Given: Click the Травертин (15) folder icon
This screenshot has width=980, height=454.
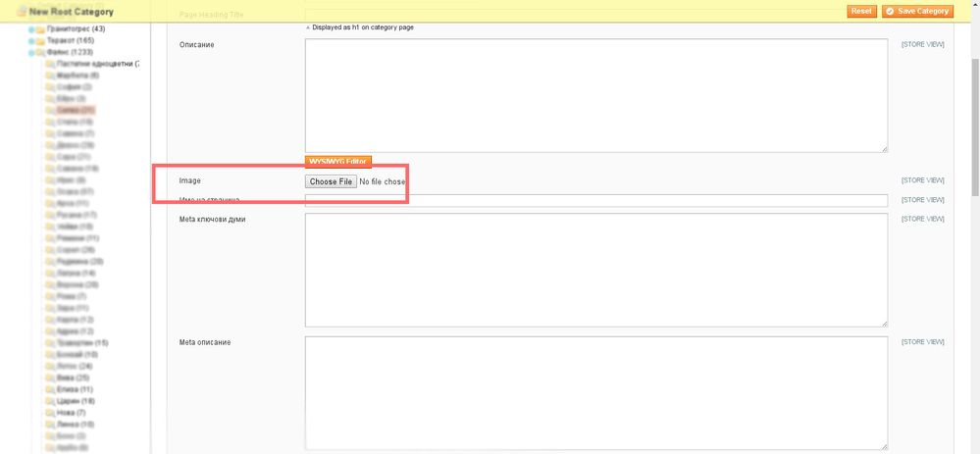Looking at the screenshot, I should (x=50, y=343).
